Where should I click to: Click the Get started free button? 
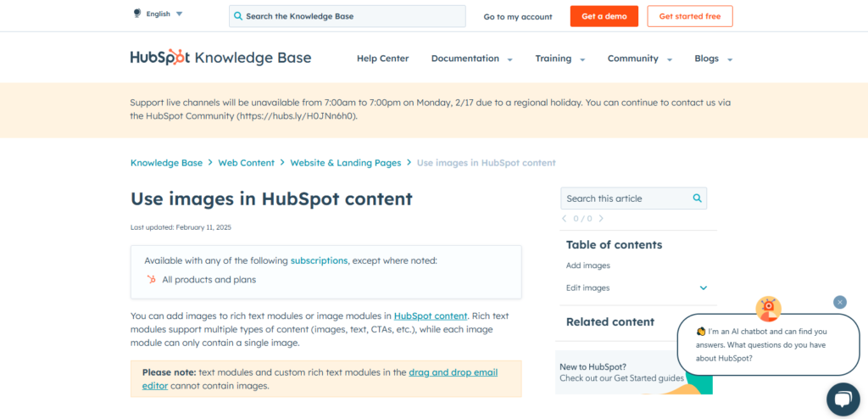coord(690,16)
